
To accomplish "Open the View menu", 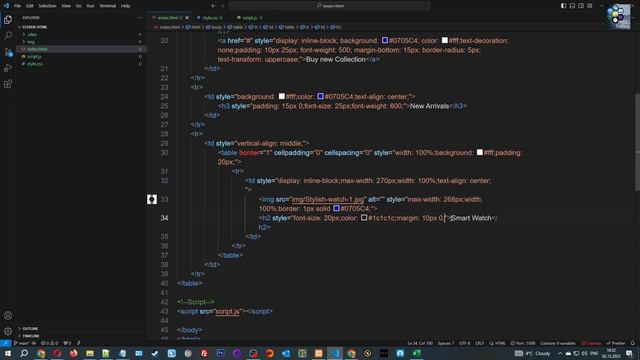I will click(66, 6).
